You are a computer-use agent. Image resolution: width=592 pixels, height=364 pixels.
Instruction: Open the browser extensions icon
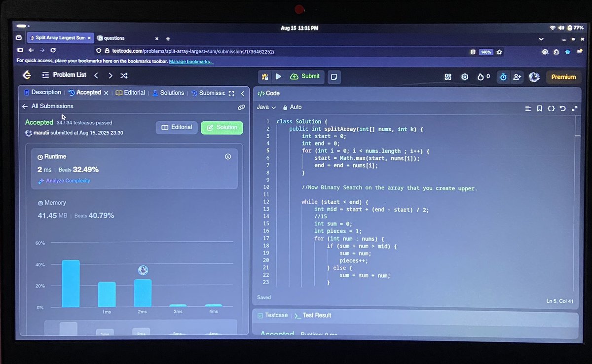pyautogui.click(x=556, y=52)
